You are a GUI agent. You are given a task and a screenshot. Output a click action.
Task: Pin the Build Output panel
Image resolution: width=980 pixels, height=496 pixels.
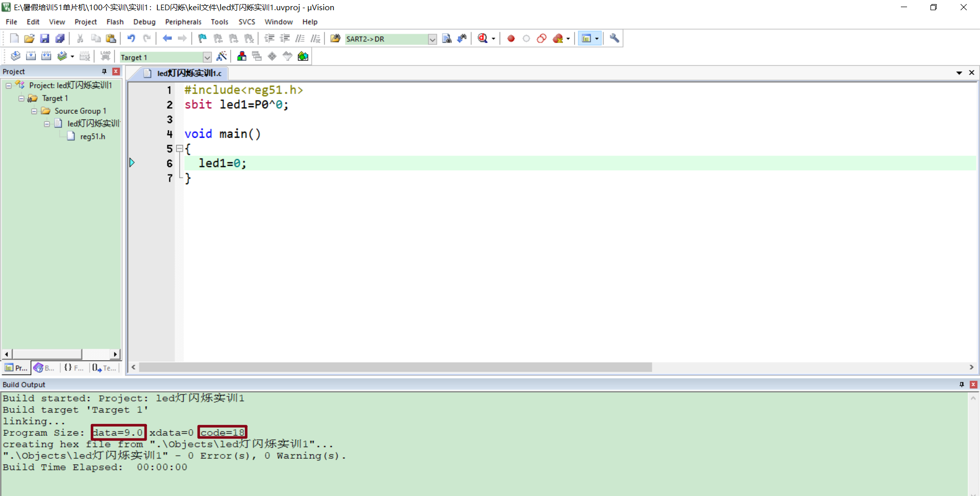click(962, 384)
